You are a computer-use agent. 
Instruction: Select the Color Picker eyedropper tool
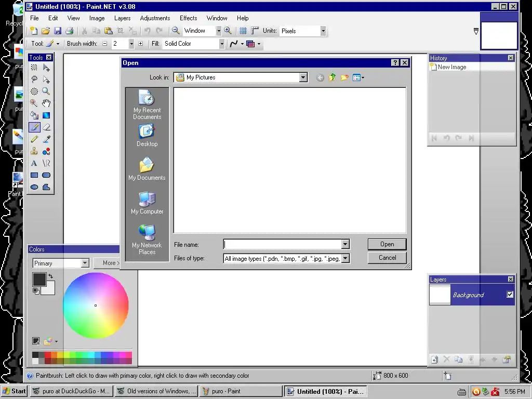(x=46, y=139)
